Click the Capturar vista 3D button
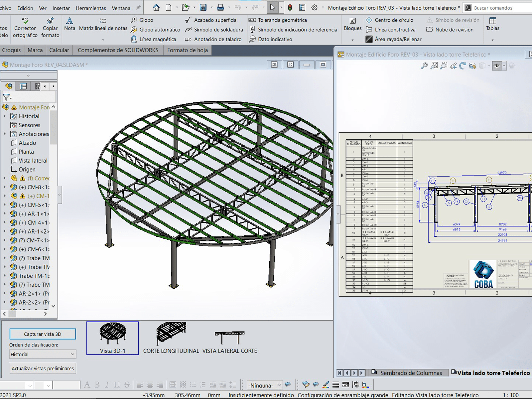The width and height of the screenshot is (532, 399). [x=43, y=334]
